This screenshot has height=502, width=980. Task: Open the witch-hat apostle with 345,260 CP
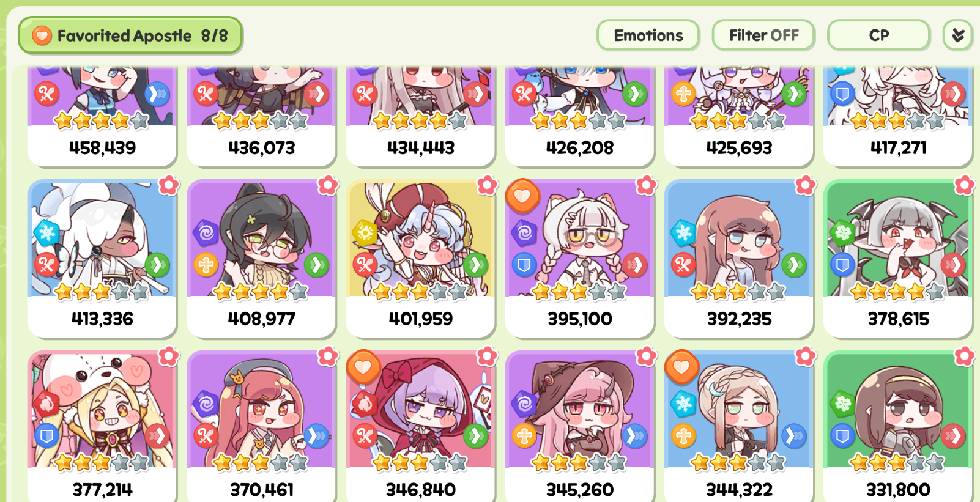coord(580,426)
